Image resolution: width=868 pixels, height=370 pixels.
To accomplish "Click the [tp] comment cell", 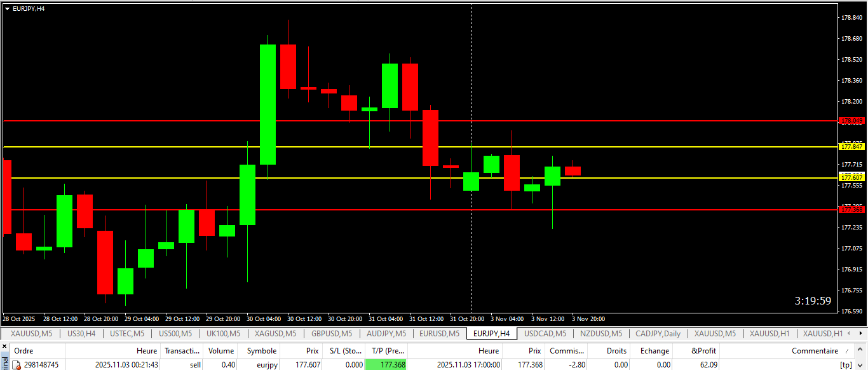I will point(846,365).
